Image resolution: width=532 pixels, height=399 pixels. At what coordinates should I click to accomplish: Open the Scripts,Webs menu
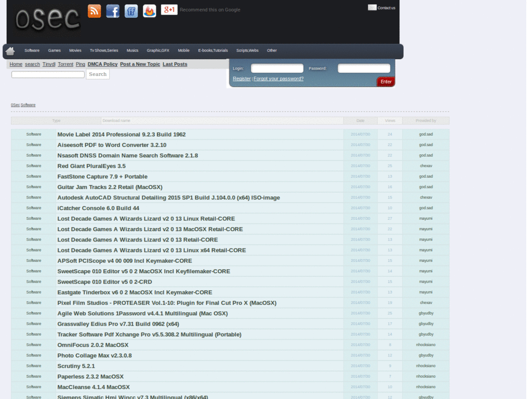pyautogui.click(x=247, y=50)
